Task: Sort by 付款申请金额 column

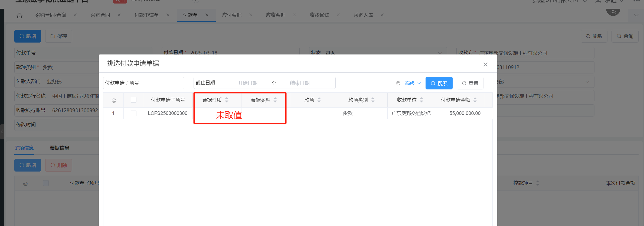Action: pos(475,100)
